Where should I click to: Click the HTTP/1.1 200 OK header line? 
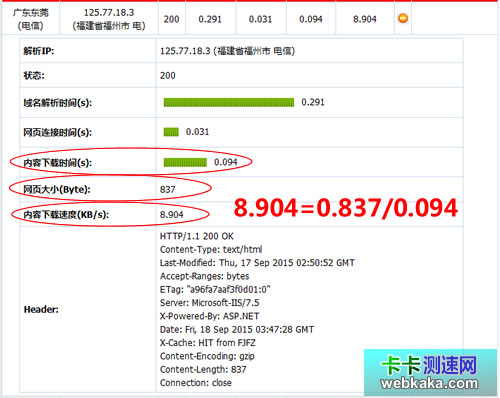[x=197, y=236]
